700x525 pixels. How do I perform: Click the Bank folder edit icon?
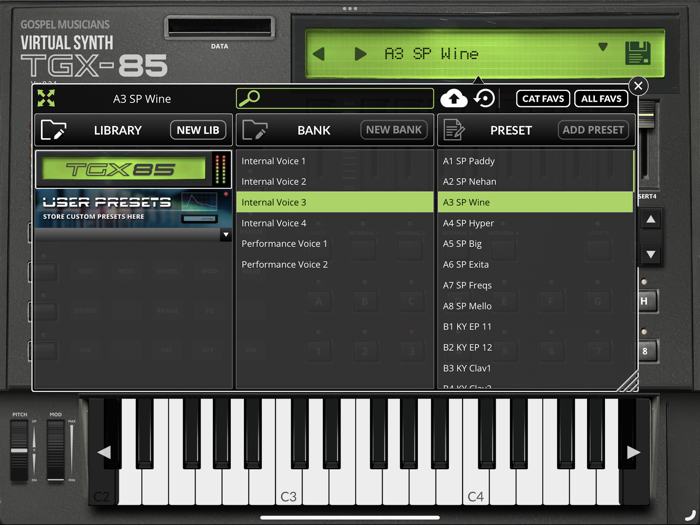[255, 130]
